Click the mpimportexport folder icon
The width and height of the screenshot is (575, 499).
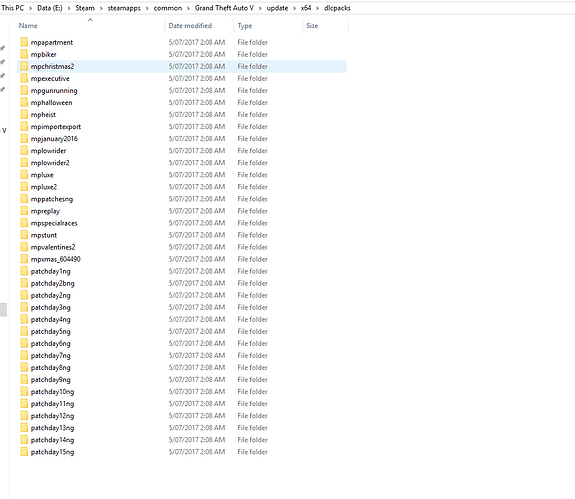click(x=24, y=126)
